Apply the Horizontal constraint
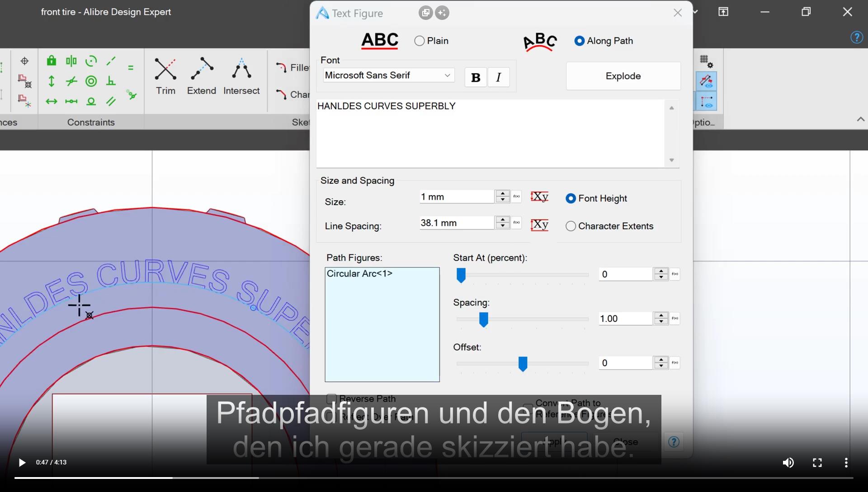The image size is (868, 492). [x=52, y=101]
